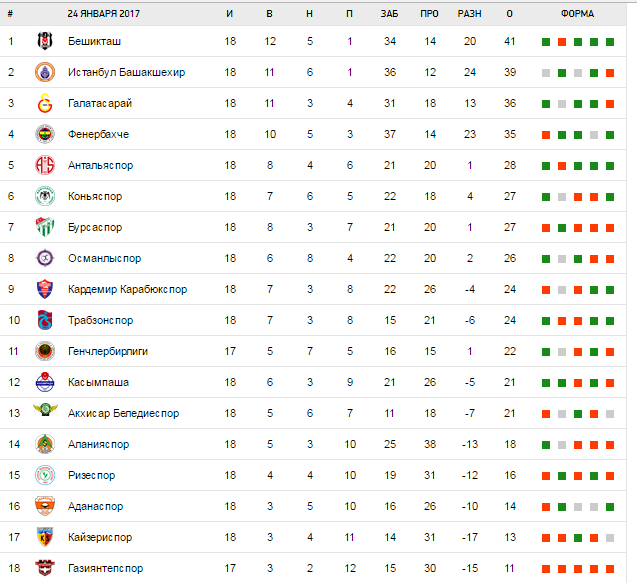Click the РАЗН goal difference header

469,14
